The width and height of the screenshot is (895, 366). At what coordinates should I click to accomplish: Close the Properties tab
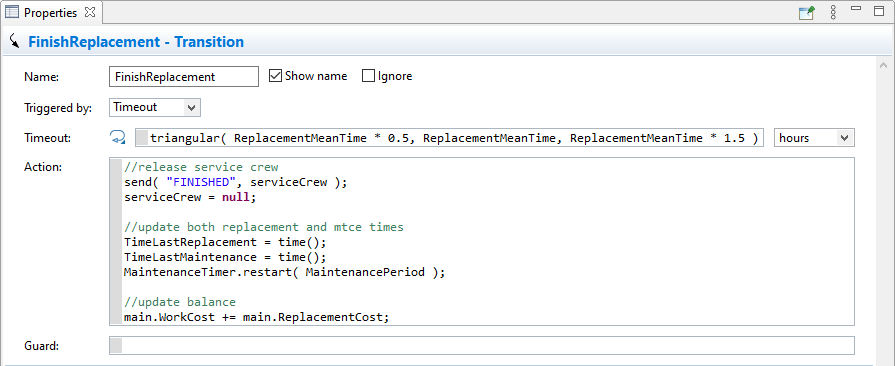pyautogui.click(x=90, y=13)
